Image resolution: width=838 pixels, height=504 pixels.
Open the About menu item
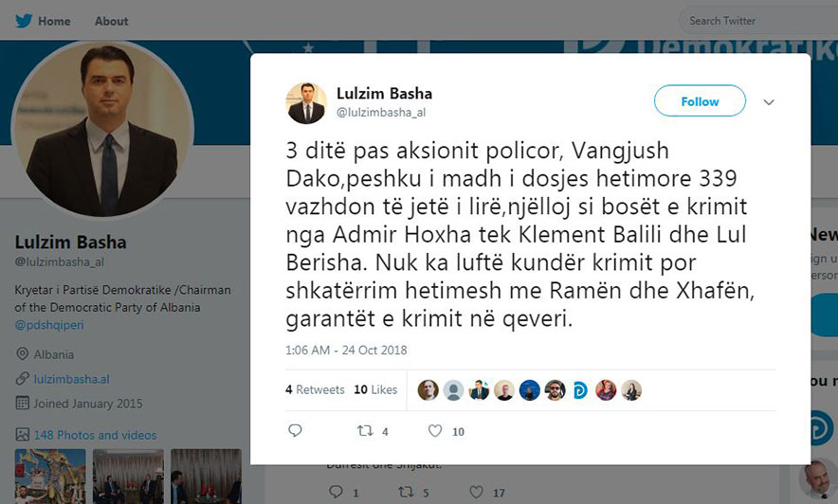pyautogui.click(x=111, y=22)
